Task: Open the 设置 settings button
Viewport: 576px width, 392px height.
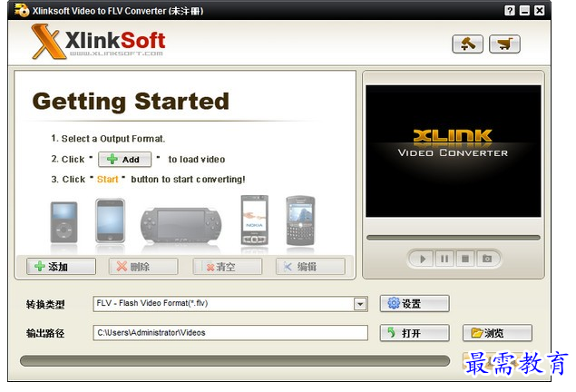Action: click(x=415, y=303)
